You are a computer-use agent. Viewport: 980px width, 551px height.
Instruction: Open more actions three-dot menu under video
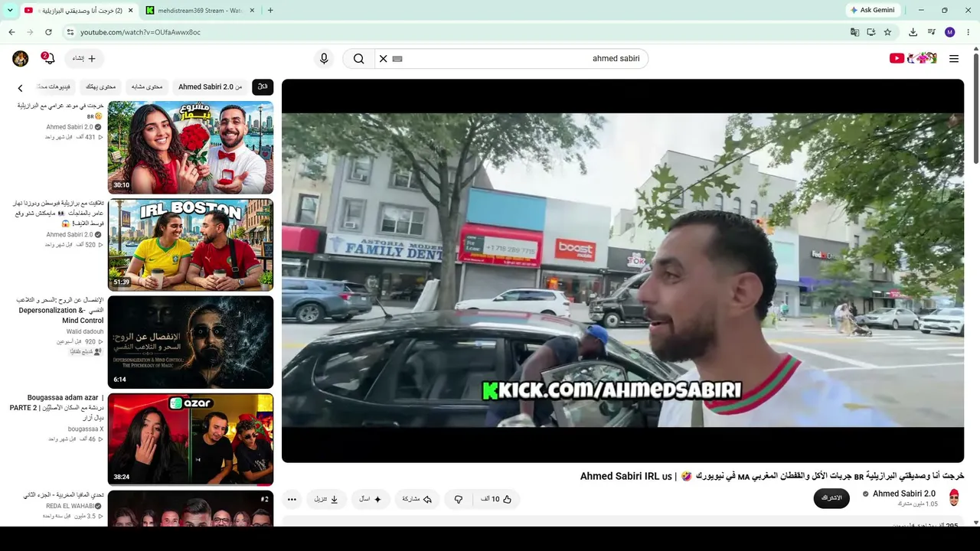point(292,499)
